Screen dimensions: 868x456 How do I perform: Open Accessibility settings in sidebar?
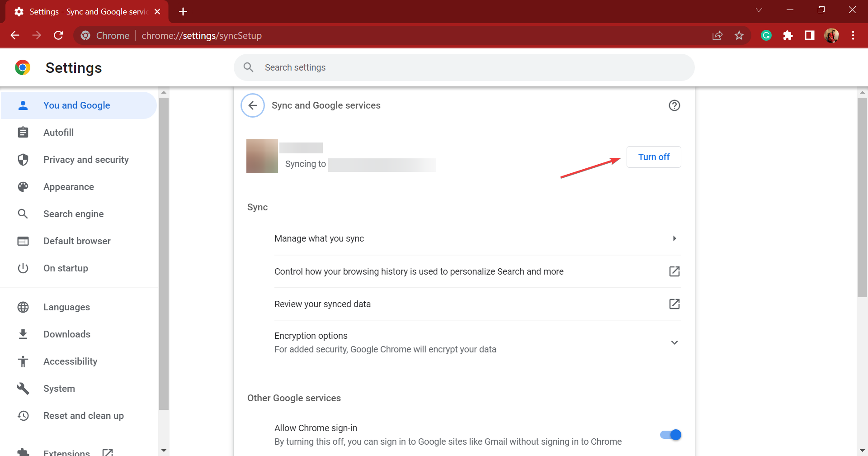click(79, 361)
